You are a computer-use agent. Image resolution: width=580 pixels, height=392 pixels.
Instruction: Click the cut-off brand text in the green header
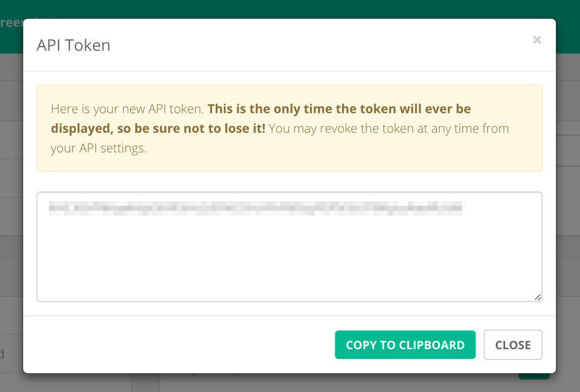coord(11,22)
